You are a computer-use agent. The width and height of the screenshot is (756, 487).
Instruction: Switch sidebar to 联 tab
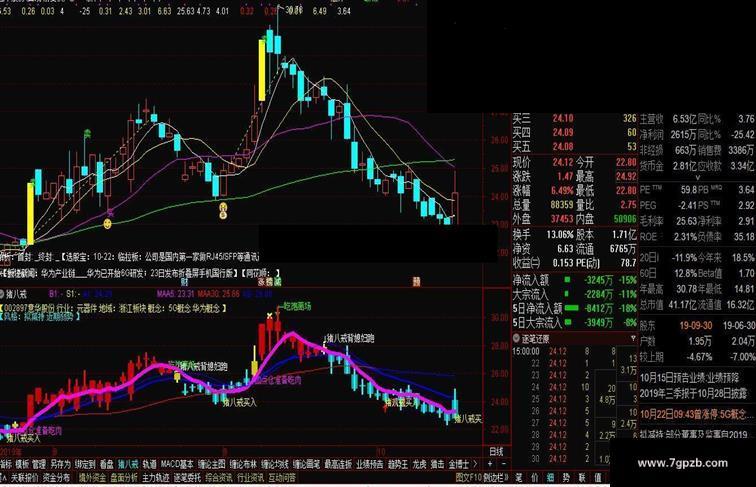click(582, 478)
